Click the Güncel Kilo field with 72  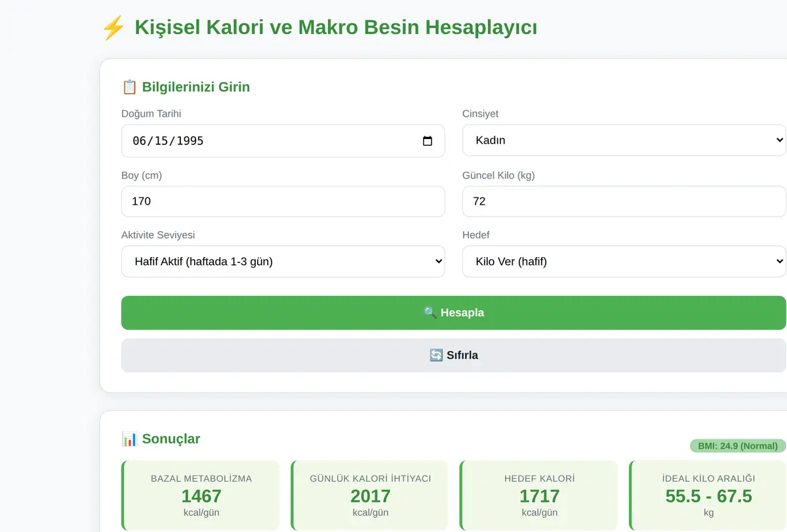[624, 201]
